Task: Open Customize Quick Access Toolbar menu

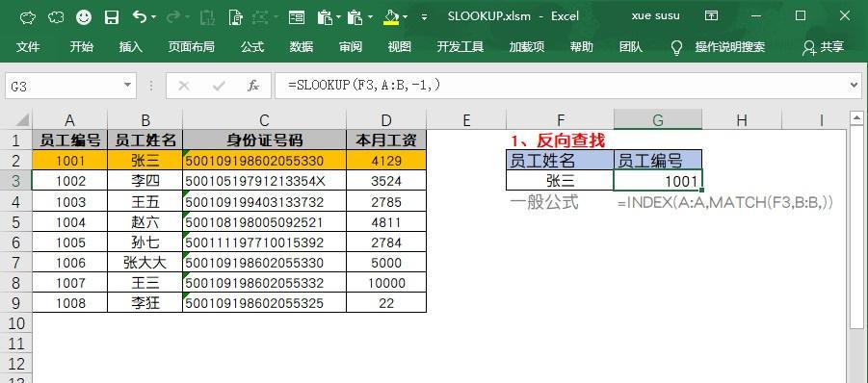Action: coord(424,17)
